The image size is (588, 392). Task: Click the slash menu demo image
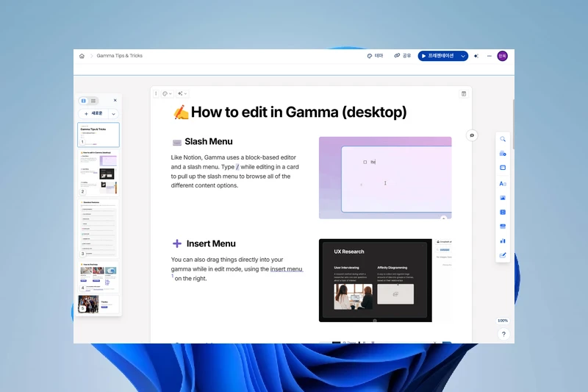point(385,178)
